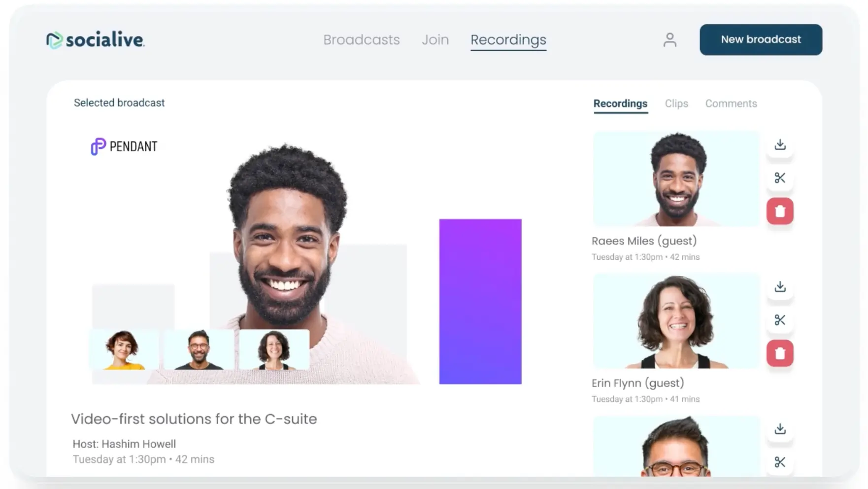
Task: Clip the Raees Miles recording with scissors
Action: pos(780,177)
